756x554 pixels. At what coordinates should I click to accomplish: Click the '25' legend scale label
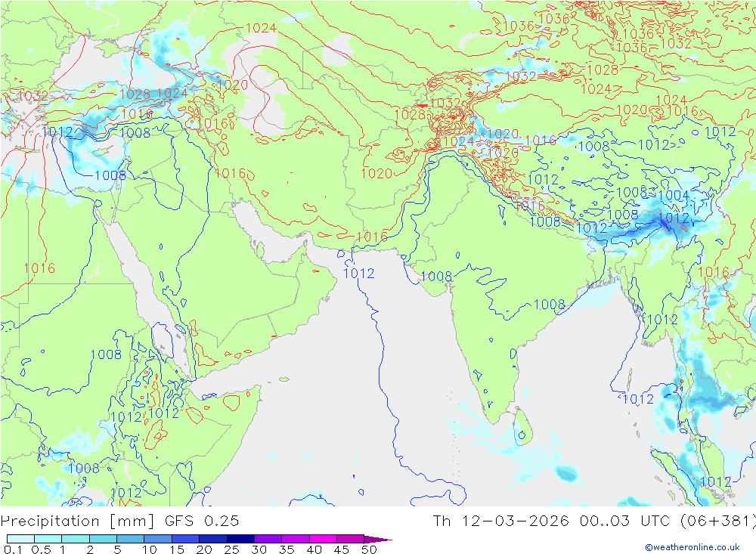(232, 549)
